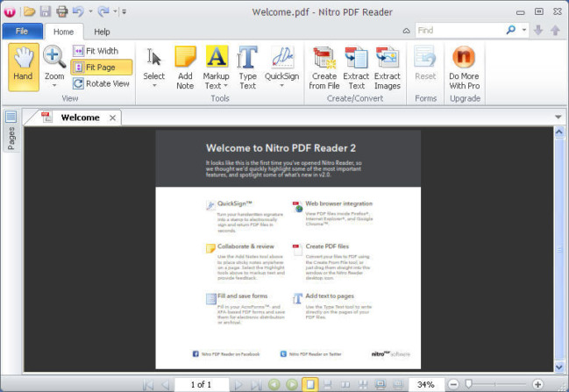This screenshot has width=569, height=392.
Task: Click the green Previous View button
Action: point(274,384)
